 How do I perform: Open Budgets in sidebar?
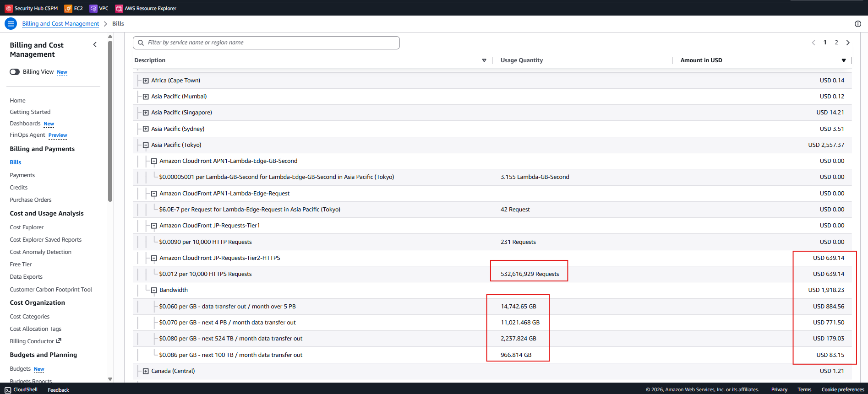click(x=20, y=369)
